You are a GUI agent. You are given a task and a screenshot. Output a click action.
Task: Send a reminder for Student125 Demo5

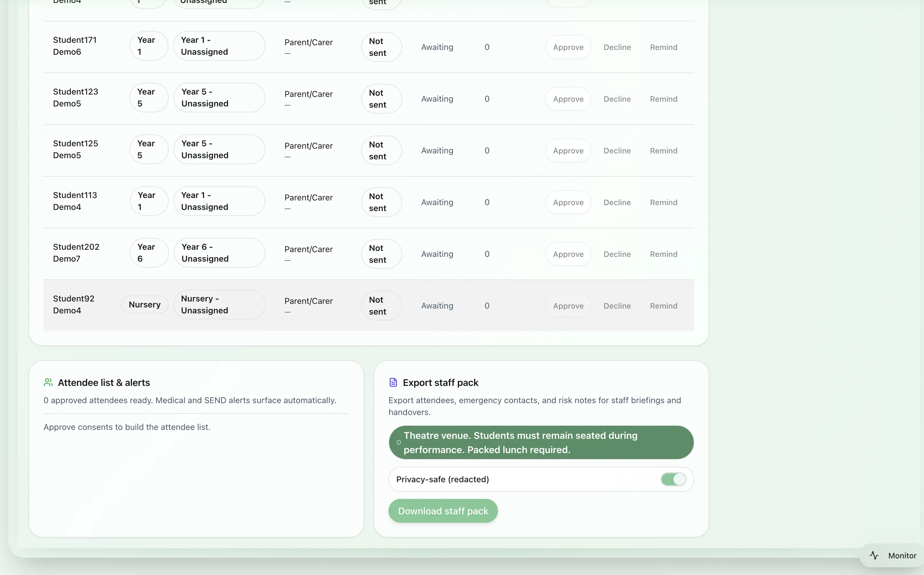[x=663, y=151]
